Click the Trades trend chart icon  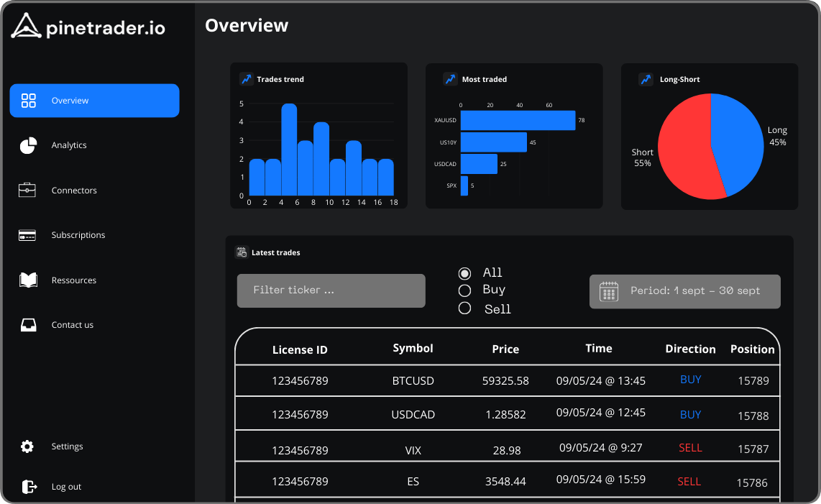coord(246,79)
